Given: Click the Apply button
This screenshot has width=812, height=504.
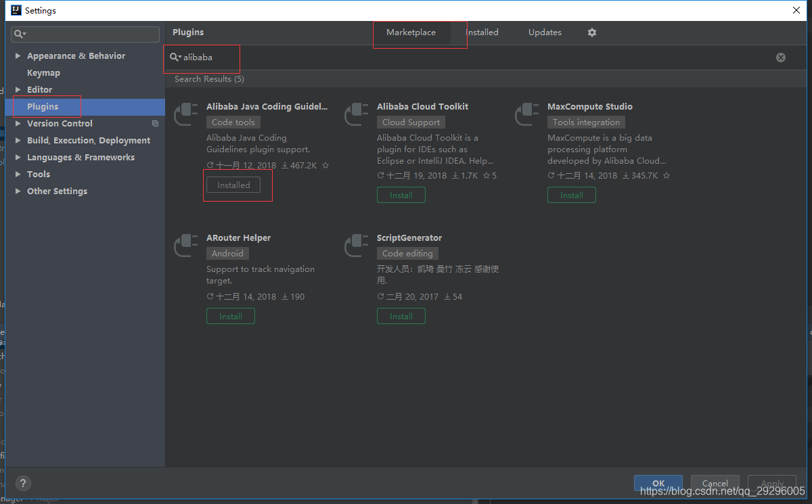Looking at the screenshot, I should tap(772, 483).
